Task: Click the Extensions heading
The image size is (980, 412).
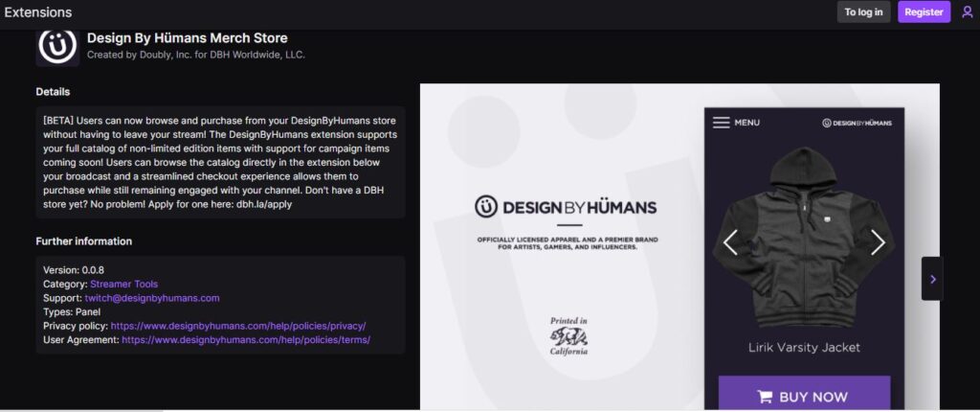Action: [x=37, y=11]
